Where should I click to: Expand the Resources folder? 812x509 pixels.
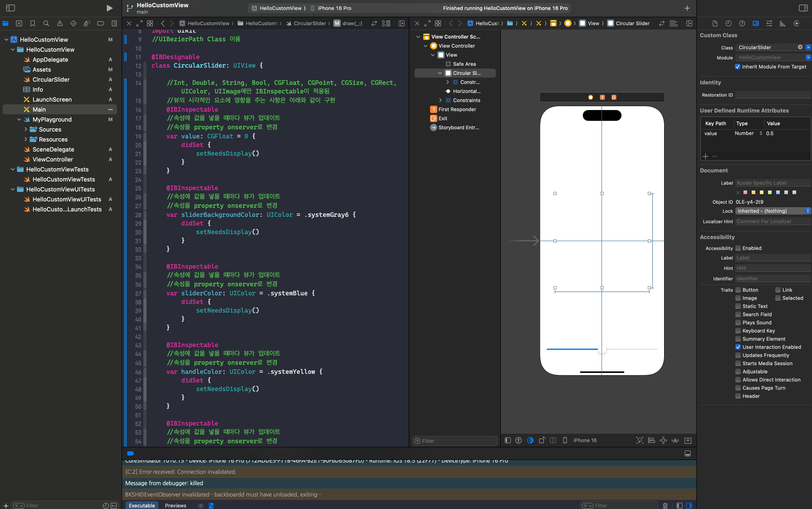click(26, 139)
